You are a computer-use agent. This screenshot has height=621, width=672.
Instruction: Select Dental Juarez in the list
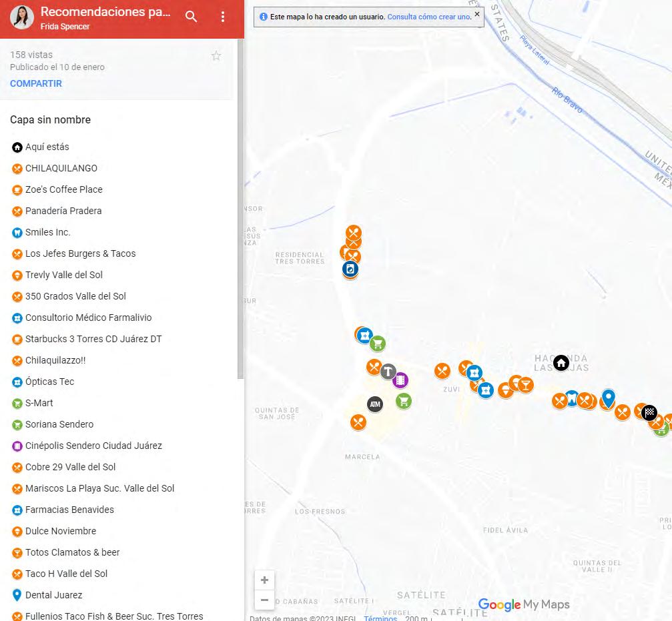(53, 595)
